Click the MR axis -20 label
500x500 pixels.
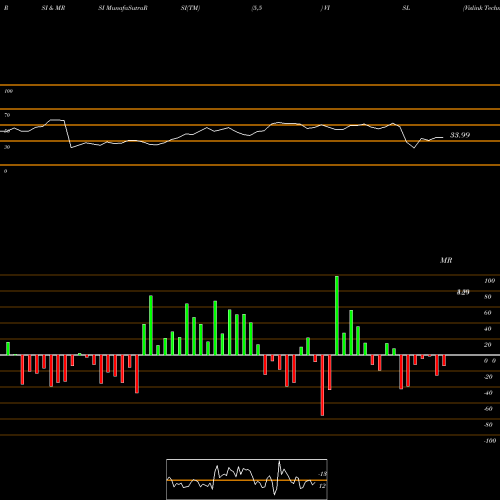488,377
